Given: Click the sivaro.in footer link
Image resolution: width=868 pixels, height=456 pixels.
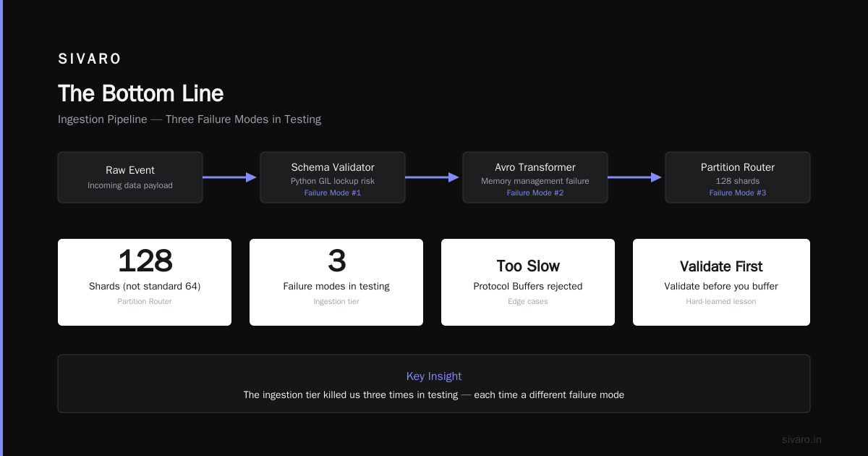Looking at the screenshot, I should click(x=801, y=439).
